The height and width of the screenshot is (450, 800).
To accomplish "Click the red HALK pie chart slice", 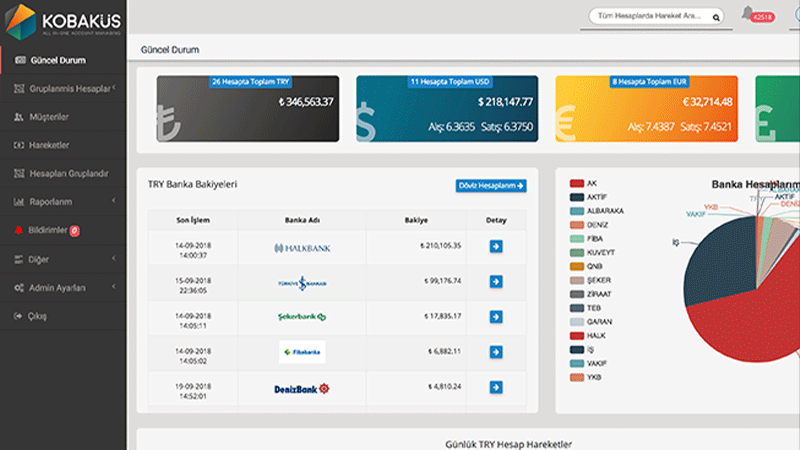I will [x=755, y=324].
